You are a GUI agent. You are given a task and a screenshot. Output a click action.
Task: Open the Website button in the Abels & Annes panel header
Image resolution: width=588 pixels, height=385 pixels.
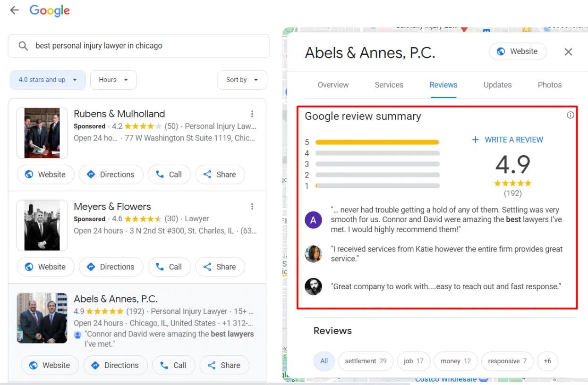click(518, 51)
